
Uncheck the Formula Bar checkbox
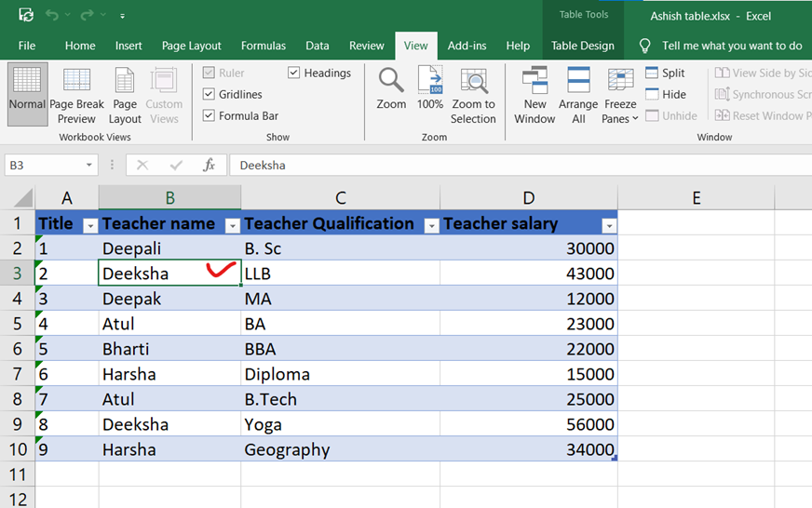point(210,115)
